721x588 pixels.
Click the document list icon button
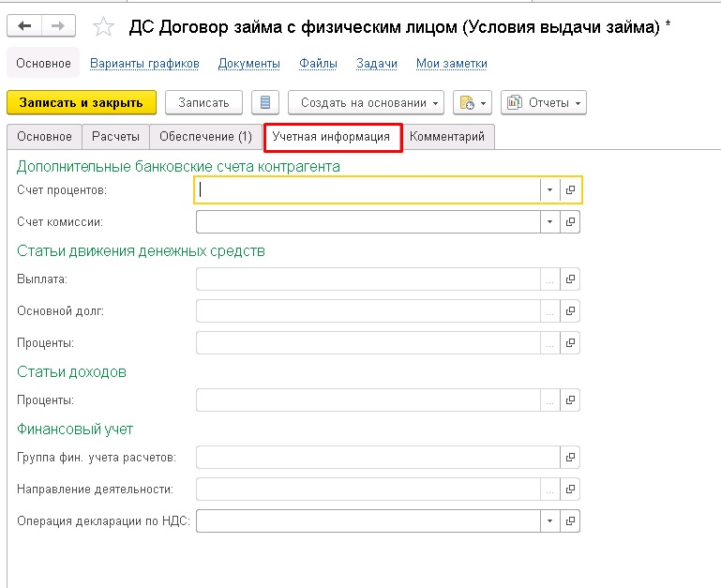click(x=265, y=102)
